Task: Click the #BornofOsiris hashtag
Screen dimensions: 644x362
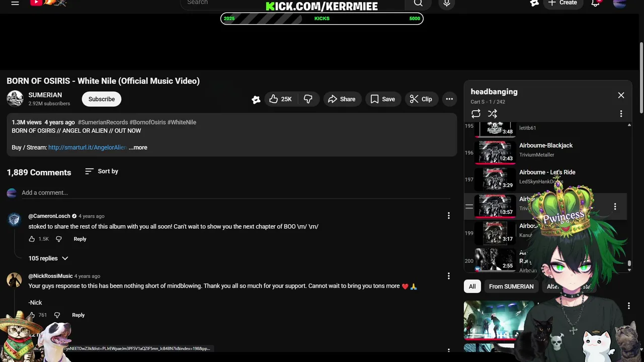Action: [x=147, y=122]
